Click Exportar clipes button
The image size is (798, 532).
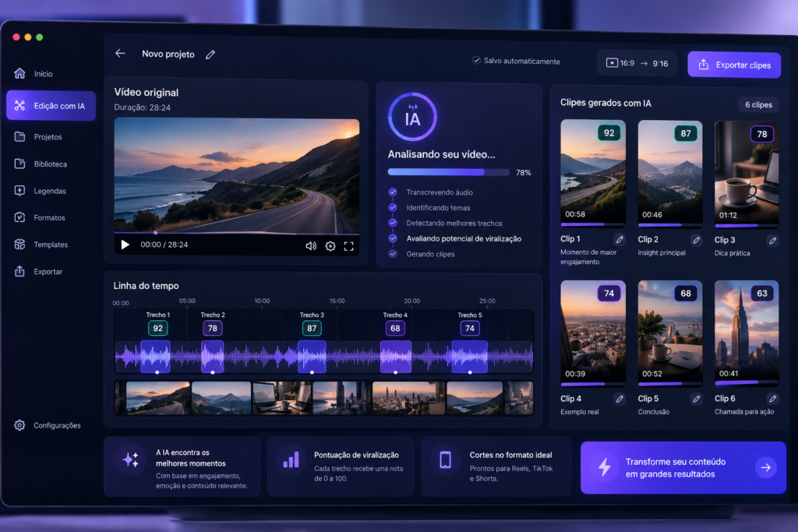[x=734, y=65]
